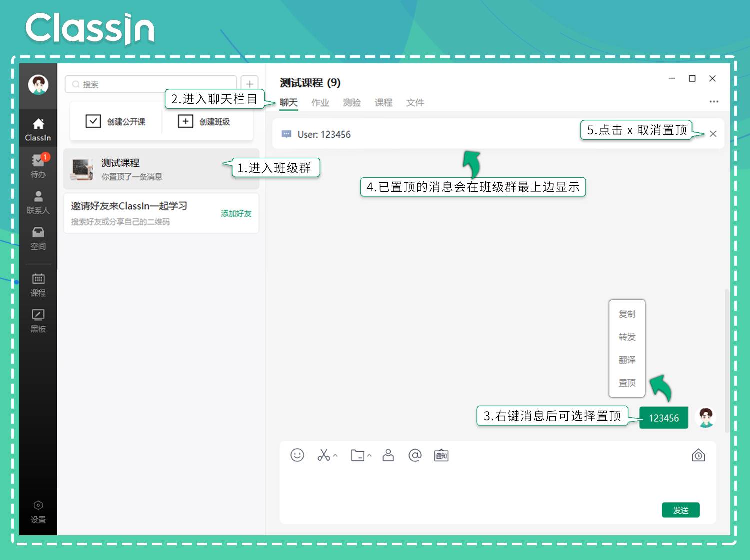The width and height of the screenshot is (750, 560).
Task: Choose 置顶 pin from context menu
Action: coord(627,383)
